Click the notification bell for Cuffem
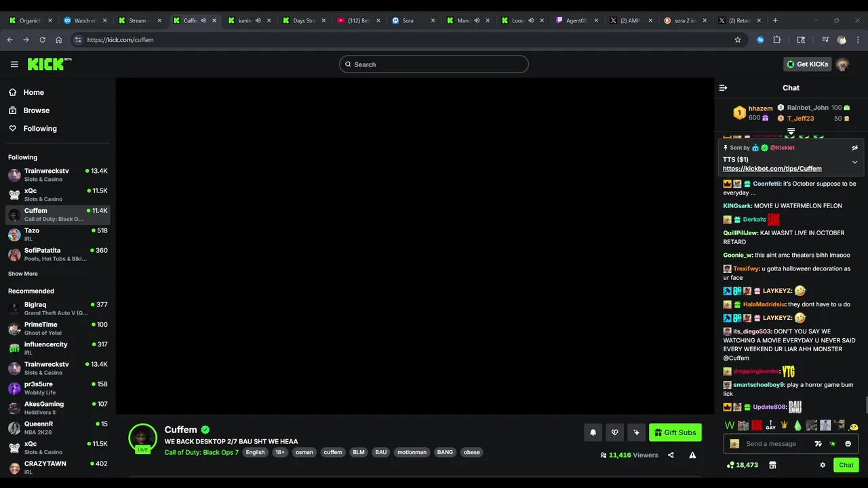 click(x=593, y=432)
